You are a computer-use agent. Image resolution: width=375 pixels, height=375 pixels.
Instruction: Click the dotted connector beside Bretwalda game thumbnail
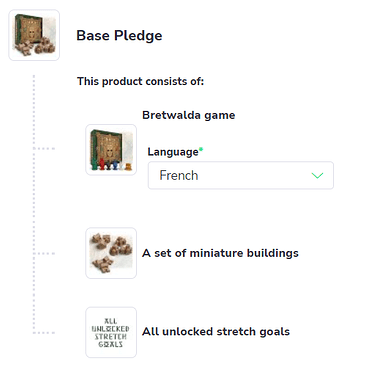(44, 149)
